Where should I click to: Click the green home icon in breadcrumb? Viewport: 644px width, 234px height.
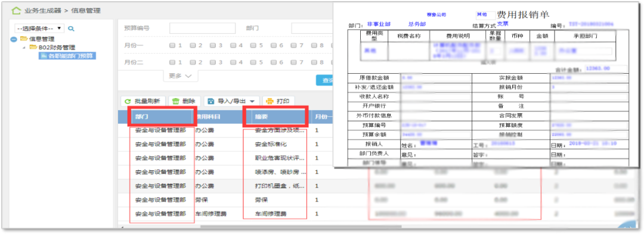16,10
